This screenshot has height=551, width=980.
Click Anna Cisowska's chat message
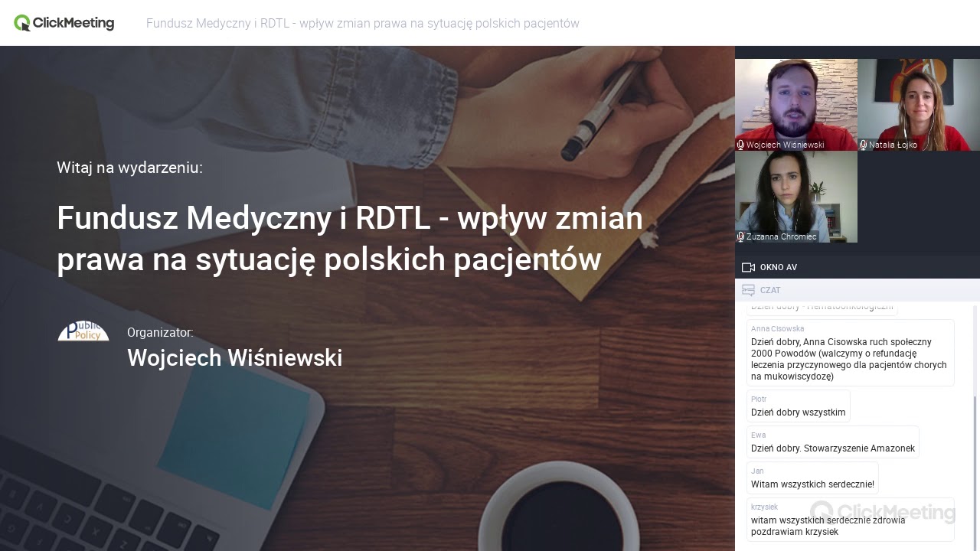tap(851, 353)
